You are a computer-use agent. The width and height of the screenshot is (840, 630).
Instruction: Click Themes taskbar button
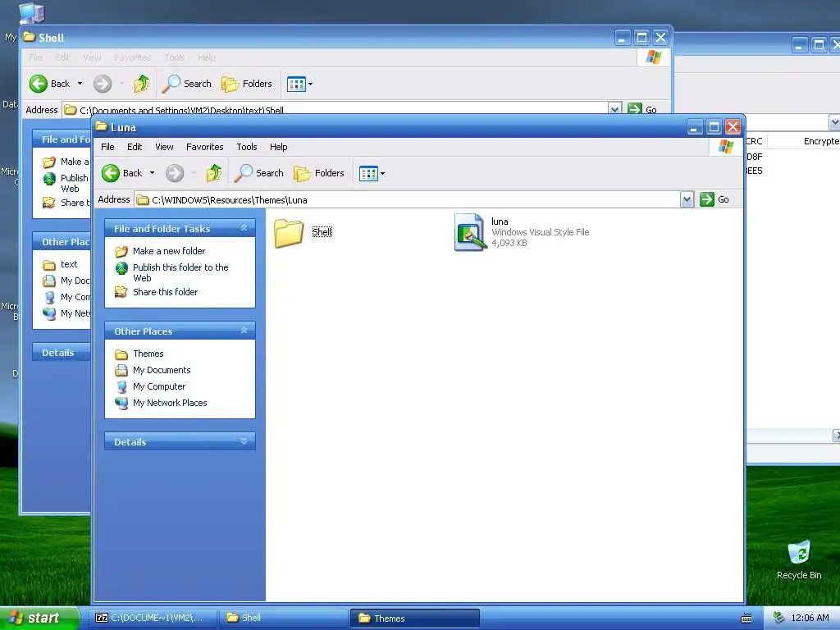[x=414, y=618]
